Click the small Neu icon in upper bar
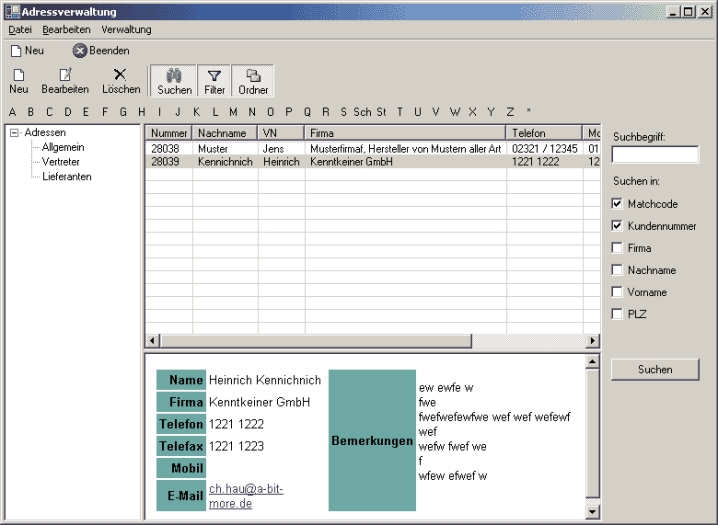Image resolution: width=718 pixels, height=525 pixels. tap(16, 50)
